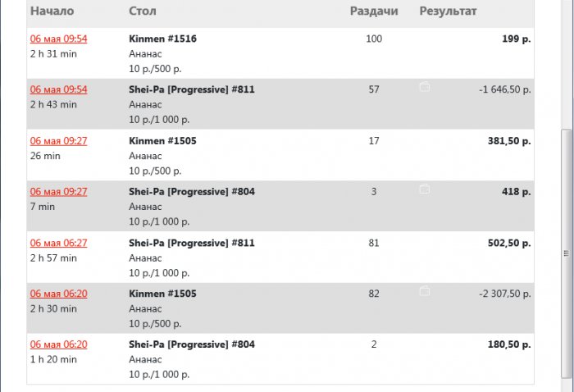Click the Стол column header
This screenshot has height=392, width=574.
click(x=143, y=11)
